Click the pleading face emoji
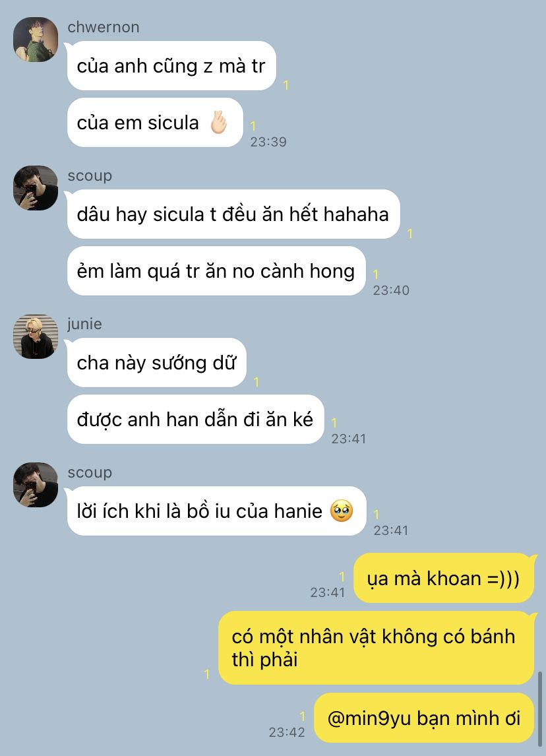This screenshot has width=546, height=756. (x=342, y=511)
